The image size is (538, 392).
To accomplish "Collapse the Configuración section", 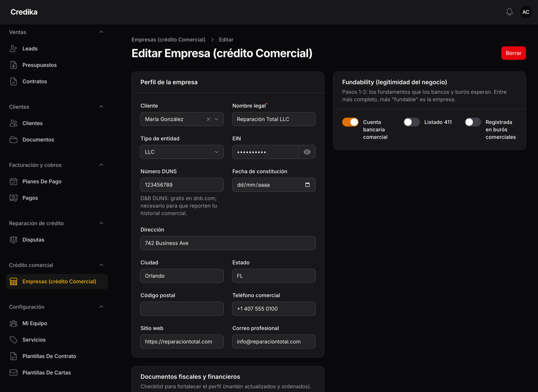I will tap(101, 307).
